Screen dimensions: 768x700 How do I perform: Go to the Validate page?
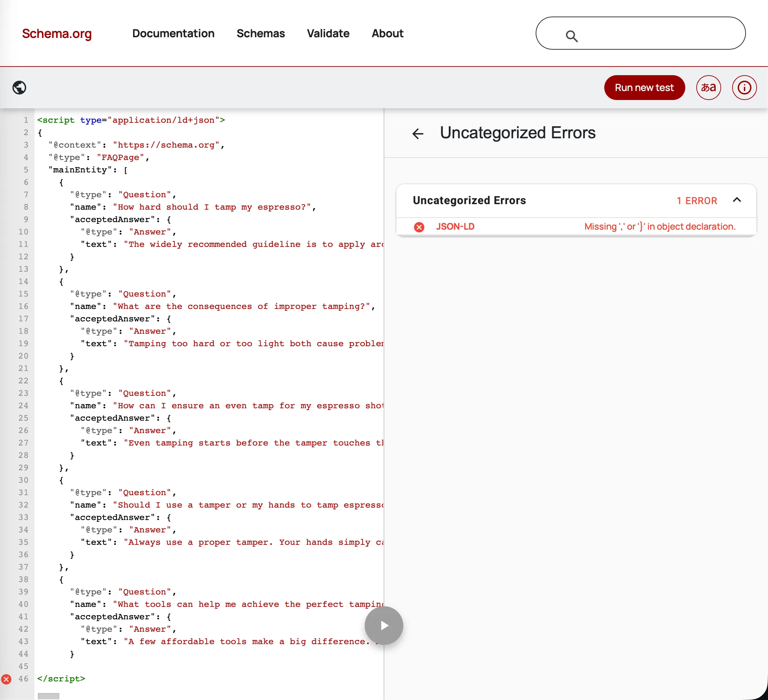328,33
